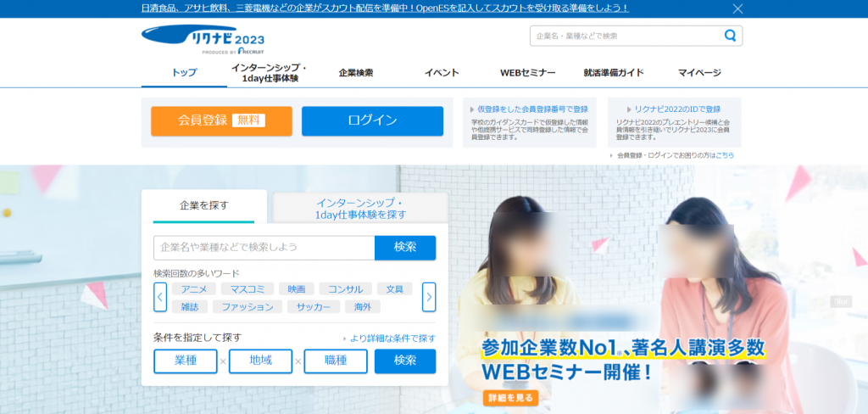Click the WEBセミナー開催 banner headline
Image resolution: width=868 pixels, height=414 pixels.
tap(565, 371)
